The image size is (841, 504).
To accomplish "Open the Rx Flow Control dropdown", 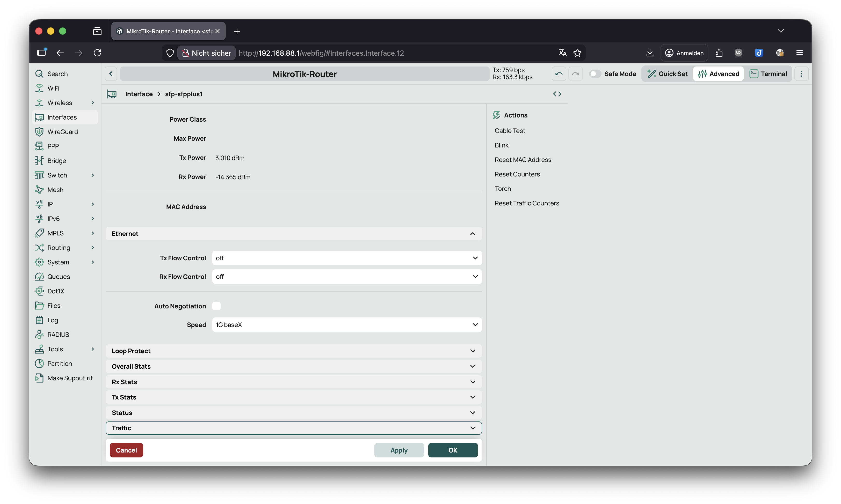I will tap(347, 277).
